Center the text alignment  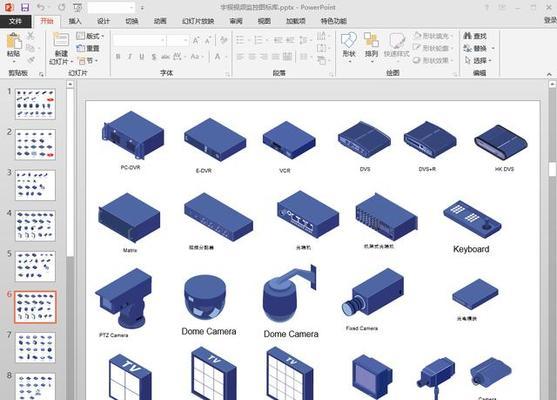pos(252,56)
